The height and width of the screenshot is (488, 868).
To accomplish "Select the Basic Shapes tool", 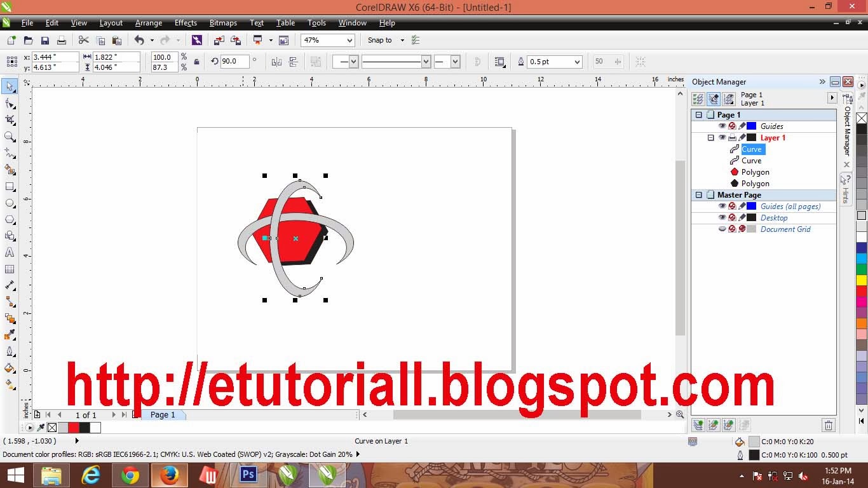I will tap(10, 236).
